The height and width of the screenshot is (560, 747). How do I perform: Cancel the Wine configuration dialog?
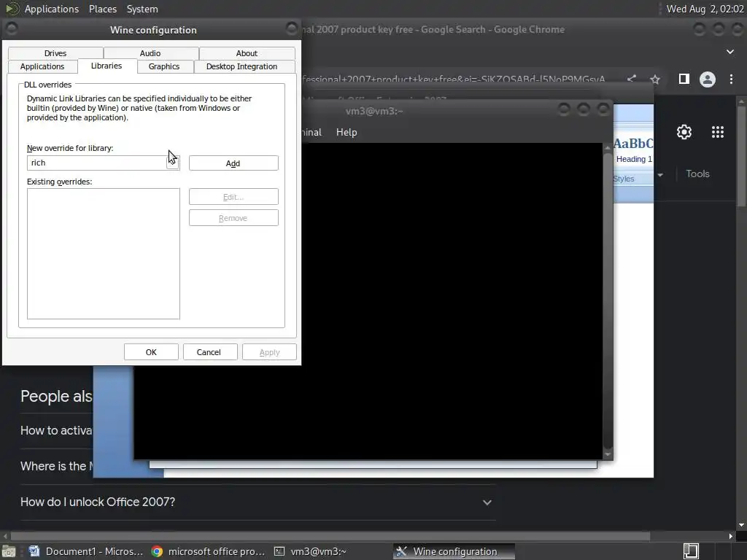(209, 352)
